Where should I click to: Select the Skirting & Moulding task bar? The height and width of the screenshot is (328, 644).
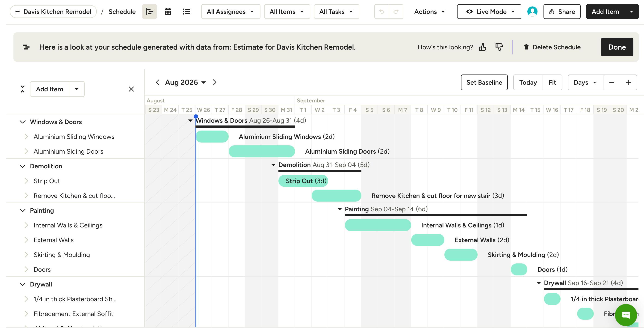point(461,255)
